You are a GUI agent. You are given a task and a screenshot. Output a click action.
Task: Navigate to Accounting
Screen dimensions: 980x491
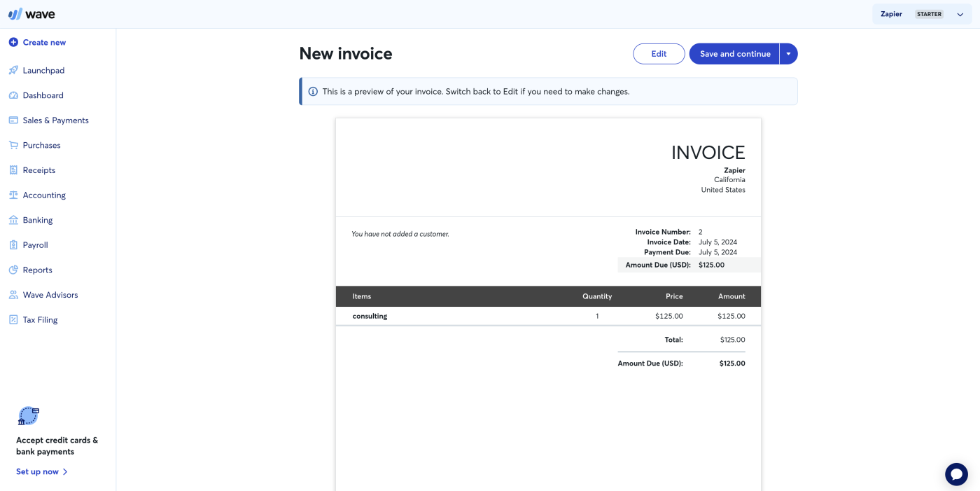pos(44,195)
